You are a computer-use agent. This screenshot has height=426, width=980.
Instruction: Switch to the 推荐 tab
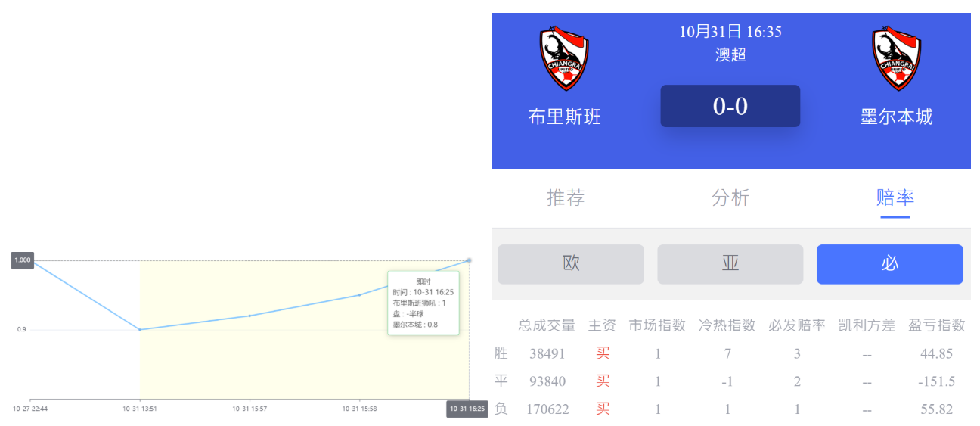pos(566,197)
